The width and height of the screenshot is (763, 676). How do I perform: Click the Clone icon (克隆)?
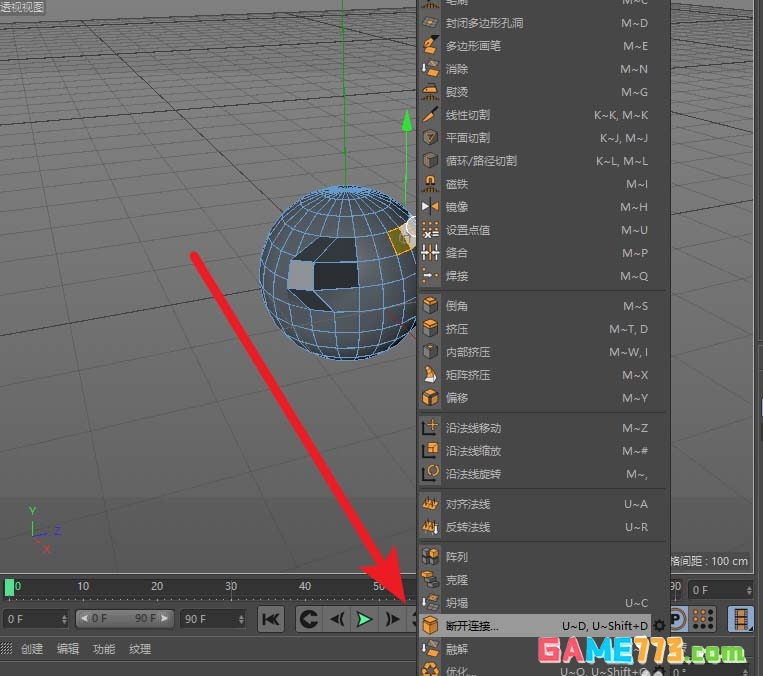click(430, 580)
